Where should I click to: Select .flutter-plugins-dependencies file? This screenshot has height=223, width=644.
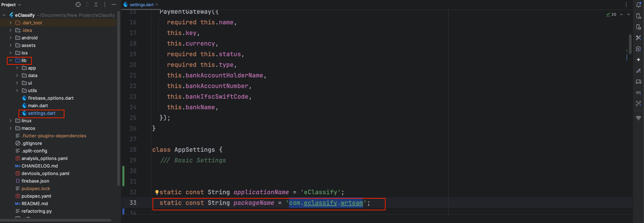(54, 136)
